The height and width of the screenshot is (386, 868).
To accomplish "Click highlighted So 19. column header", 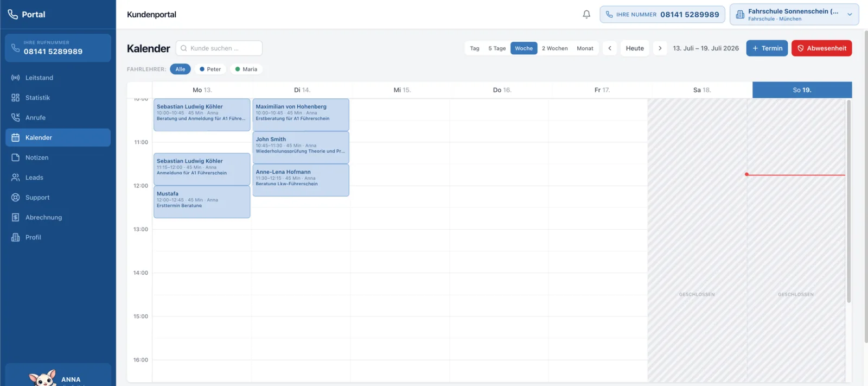I will tap(802, 90).
